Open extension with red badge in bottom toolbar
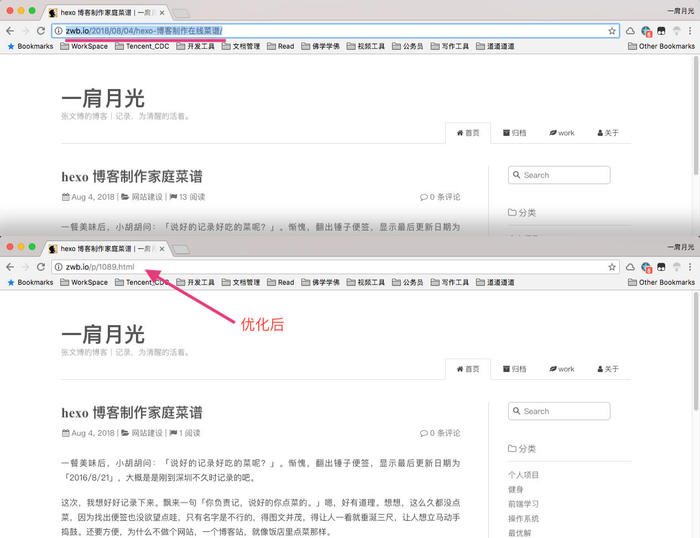Image resolution: width=700 pixels, height=538 pixels. tap(646, 267)
